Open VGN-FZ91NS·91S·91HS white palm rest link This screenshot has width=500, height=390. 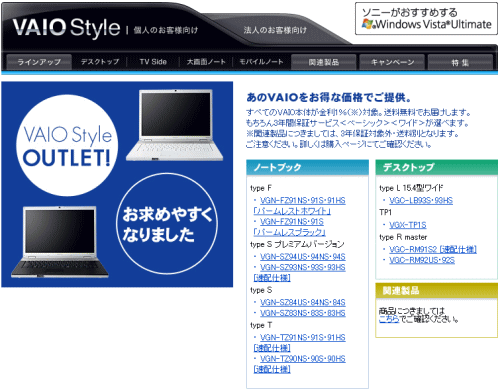point(299,205)
